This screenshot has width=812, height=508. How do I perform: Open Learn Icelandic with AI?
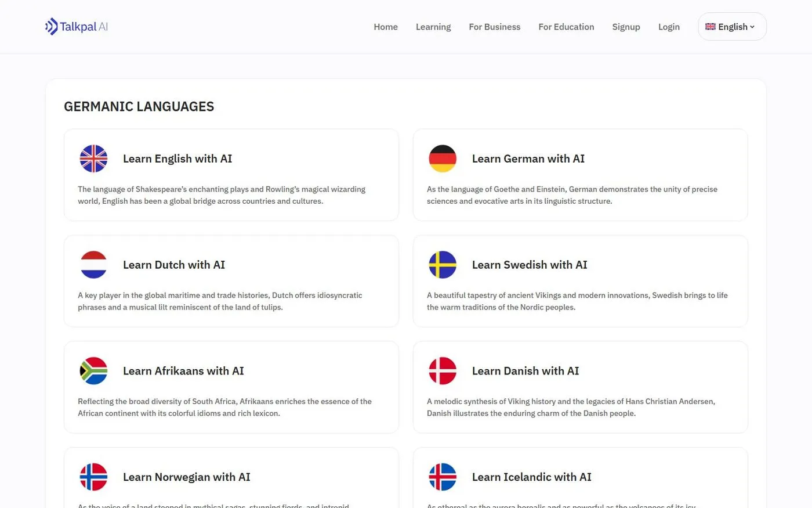[x=532, y=477]
